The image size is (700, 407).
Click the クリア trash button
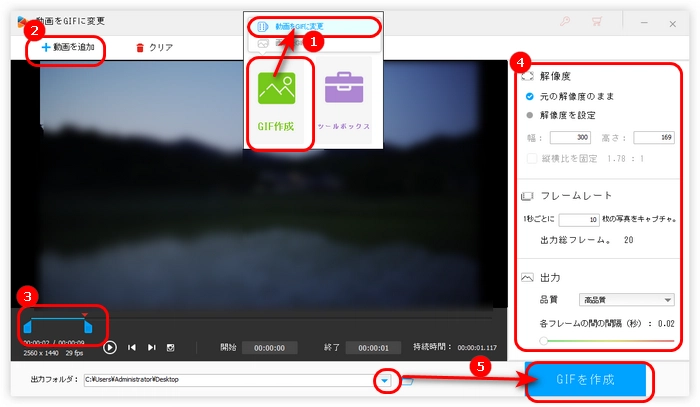[154, 47]
